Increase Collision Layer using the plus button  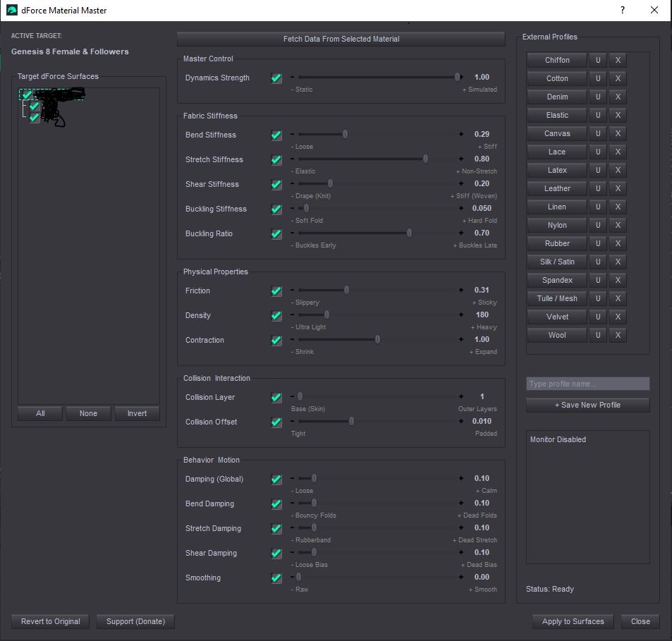coord(460,397)
